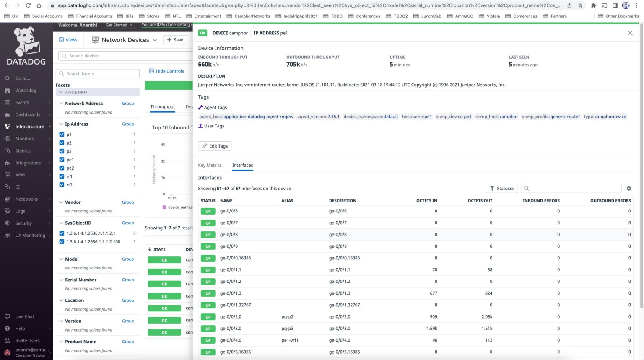Viewport: 644px width, 360px height.
Task: Deselect the rr2 IP Address filter
Action: pyautogui.click(x=62, y=184)
